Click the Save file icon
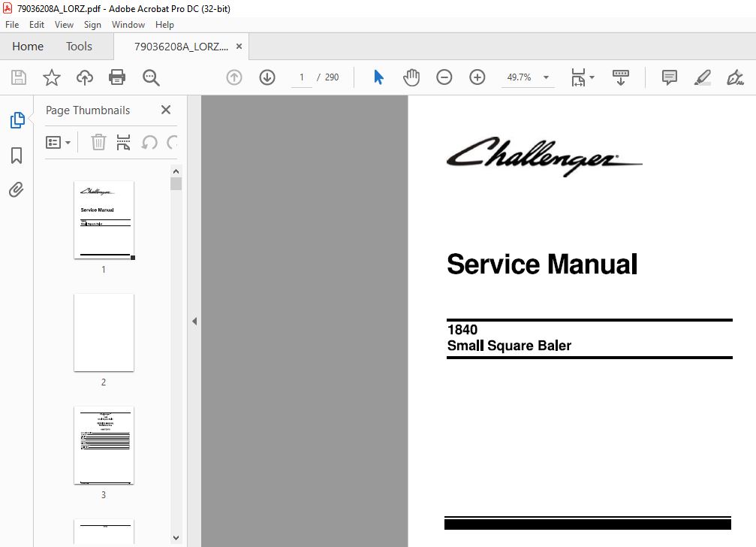Viewport: 756px width, 547px height. pos(19,77)
